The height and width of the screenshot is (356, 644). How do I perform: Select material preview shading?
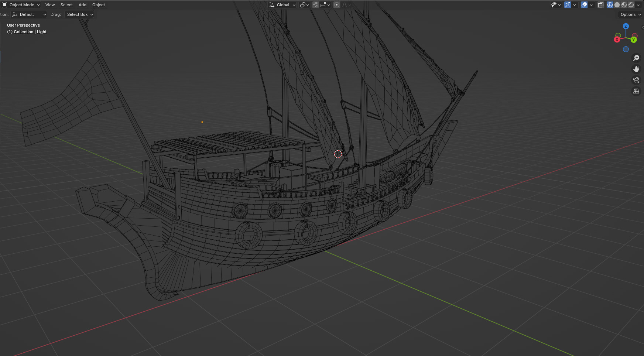[624, 5]
